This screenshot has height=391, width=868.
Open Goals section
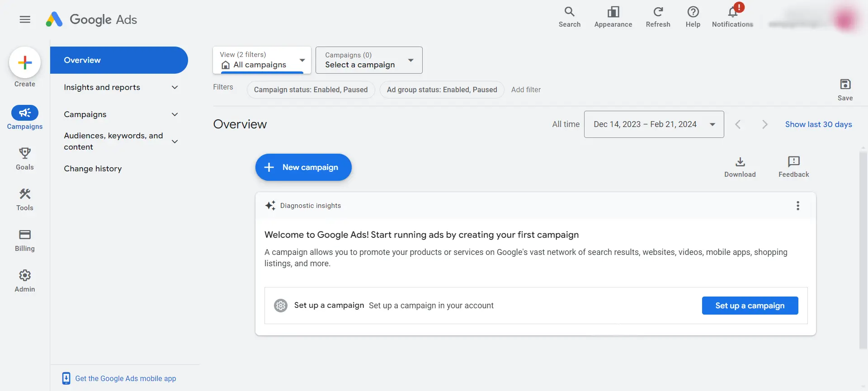pos(25,159)
